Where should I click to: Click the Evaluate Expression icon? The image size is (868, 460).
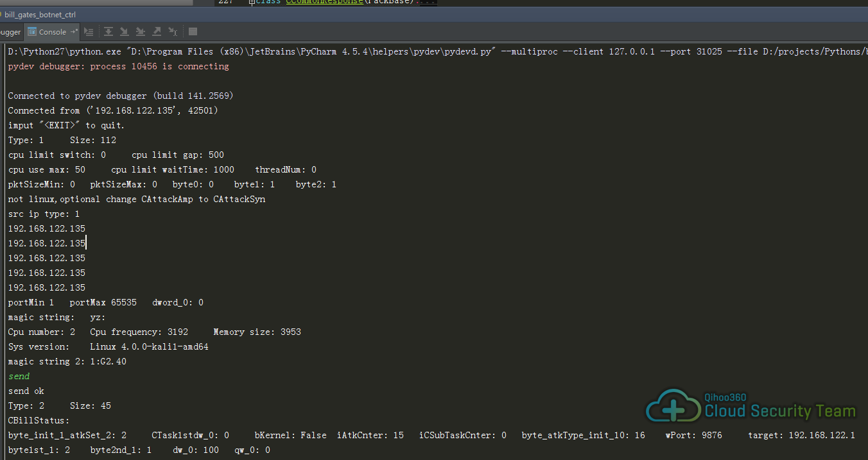(193, 31)
